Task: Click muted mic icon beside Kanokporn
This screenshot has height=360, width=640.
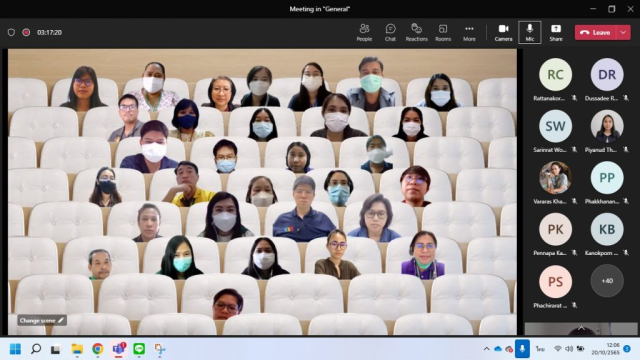Action: click(x=626, y=253)
